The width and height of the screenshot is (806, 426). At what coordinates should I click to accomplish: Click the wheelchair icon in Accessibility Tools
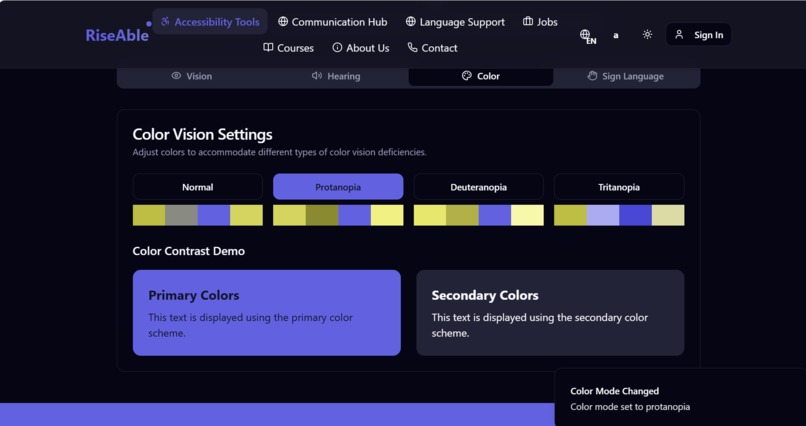tap(165, 22)
